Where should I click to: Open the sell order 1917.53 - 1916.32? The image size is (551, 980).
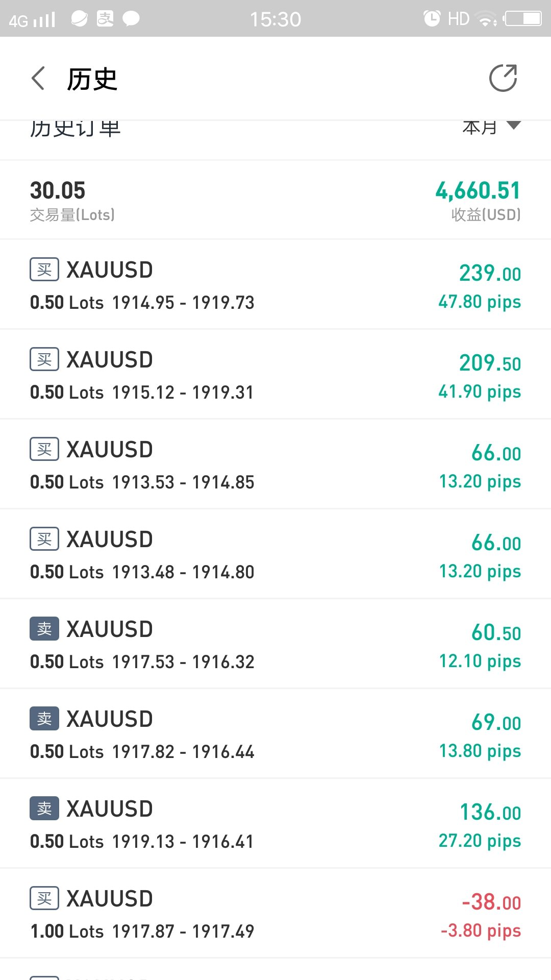[275, 644]
